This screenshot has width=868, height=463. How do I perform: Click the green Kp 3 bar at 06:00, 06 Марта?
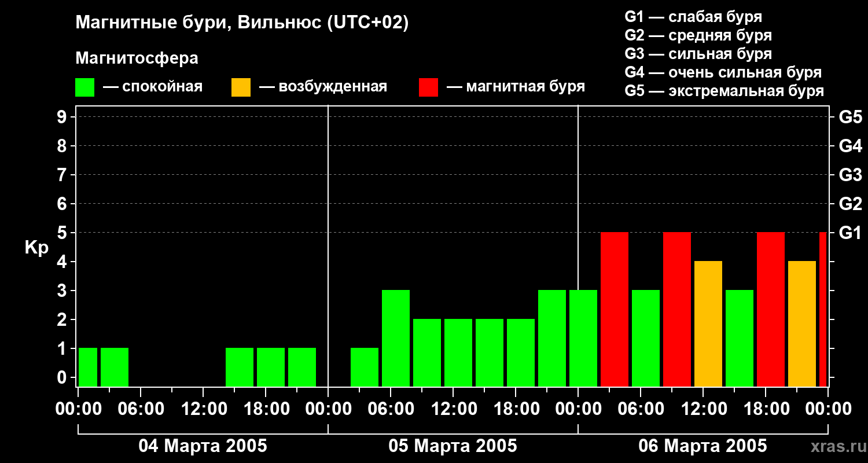click(646, 339)
